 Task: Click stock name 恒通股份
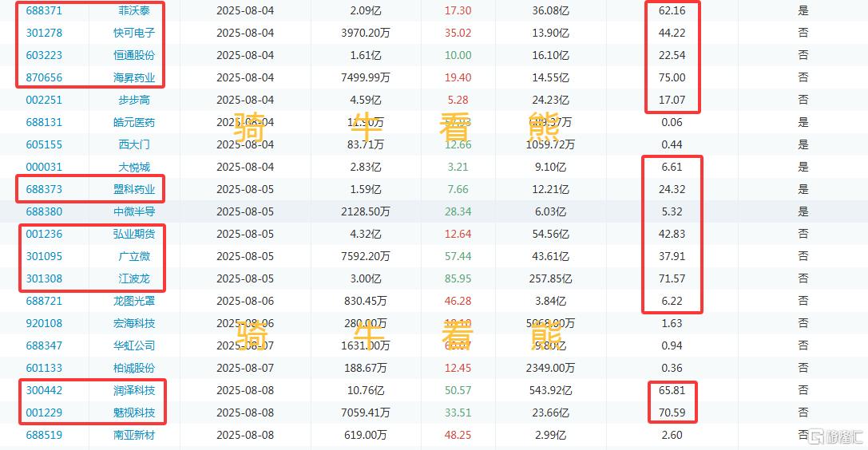pyautogui.click(x=134, y=55)
